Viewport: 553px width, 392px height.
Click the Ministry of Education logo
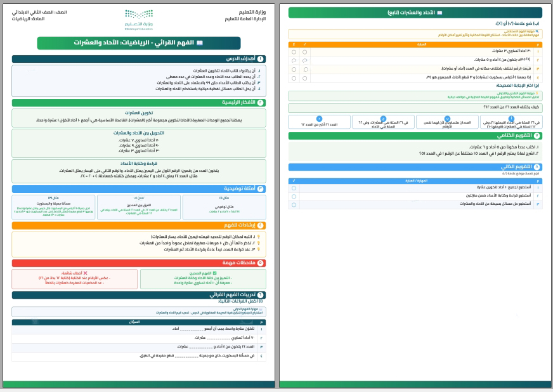pos(139,20)
